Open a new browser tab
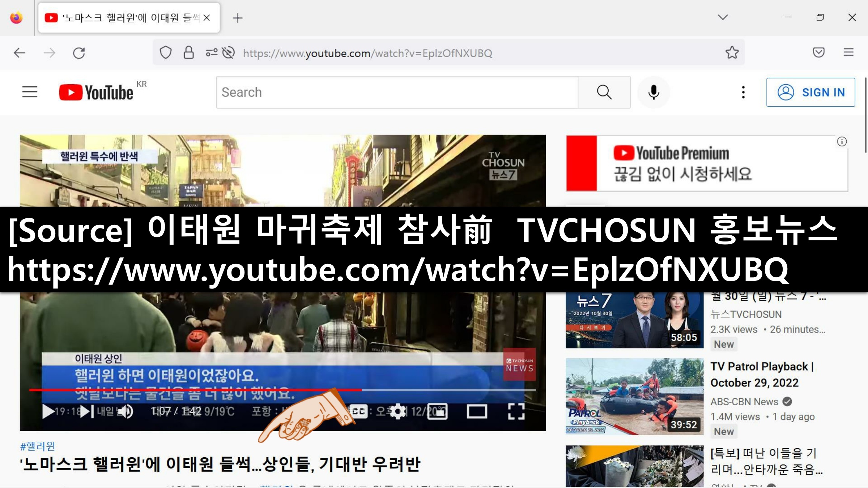 click(x=238, y=18)
